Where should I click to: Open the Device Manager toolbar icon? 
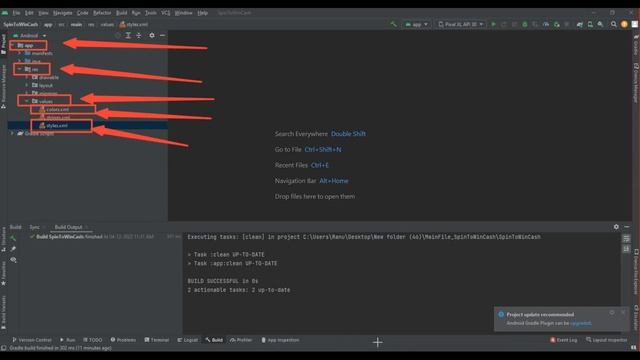[x=590, y=24]
